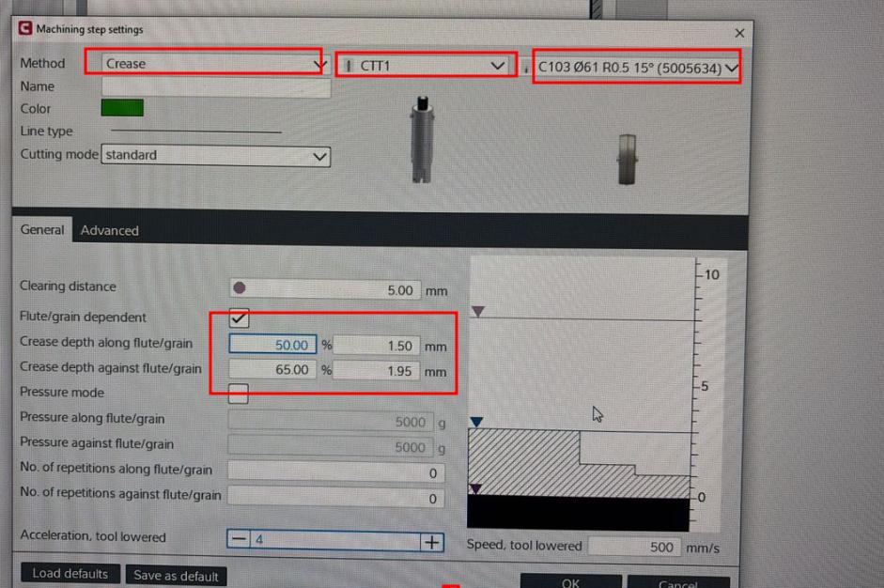
Task: Click the blue material-surface marker triangle in diagram
Action: (476, 421)
